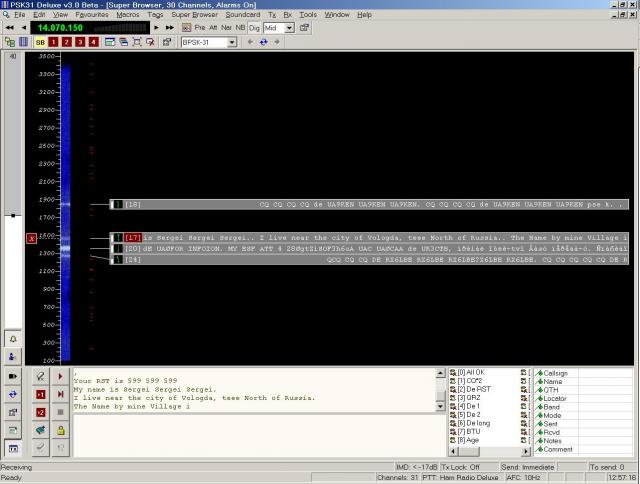Select channel [18] CQ de UA9KEN row
This screenshot has width=640, height=484.
(x=369, y=204)
